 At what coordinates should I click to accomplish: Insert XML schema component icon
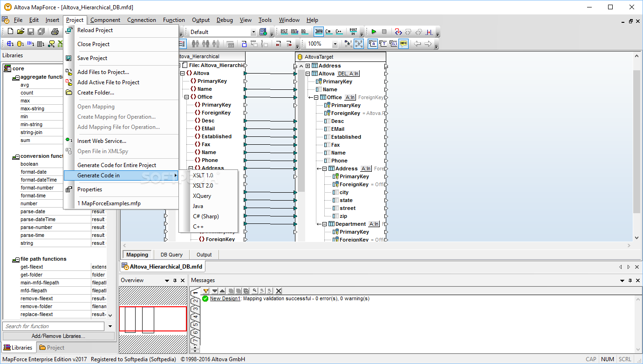coord(10,44)
